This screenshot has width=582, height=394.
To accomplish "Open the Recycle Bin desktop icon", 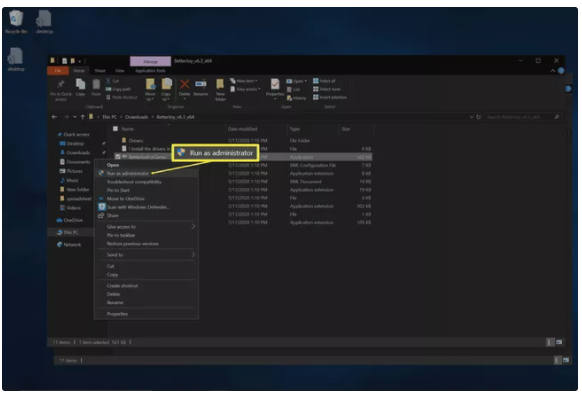I will coord(16,22).
